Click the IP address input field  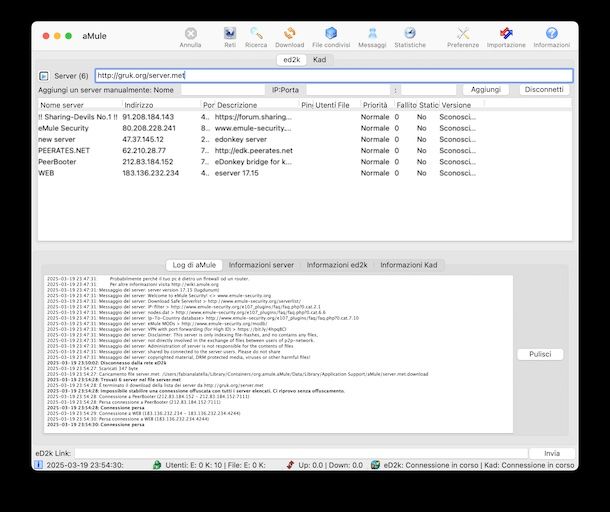coord(348,90)
